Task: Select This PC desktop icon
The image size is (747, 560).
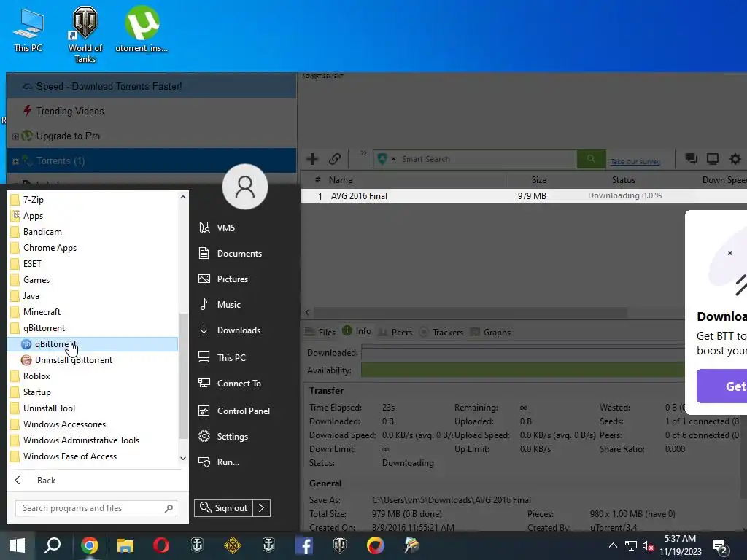Action: pyautogui.click(x=28, y=29)
